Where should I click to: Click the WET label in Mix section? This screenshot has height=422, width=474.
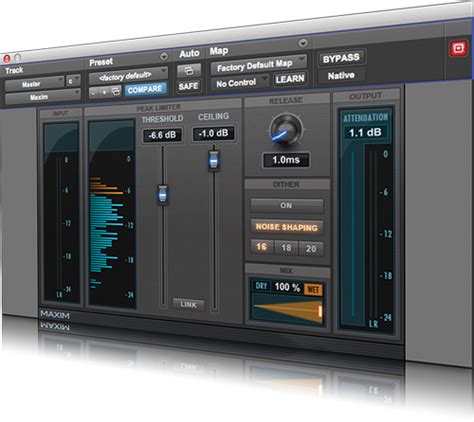point(313,289)
